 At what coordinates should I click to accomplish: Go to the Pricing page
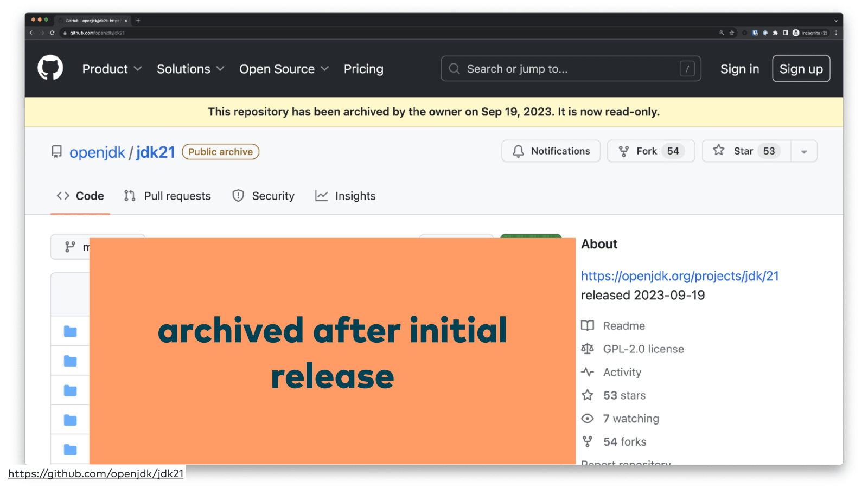click(363, 69)
